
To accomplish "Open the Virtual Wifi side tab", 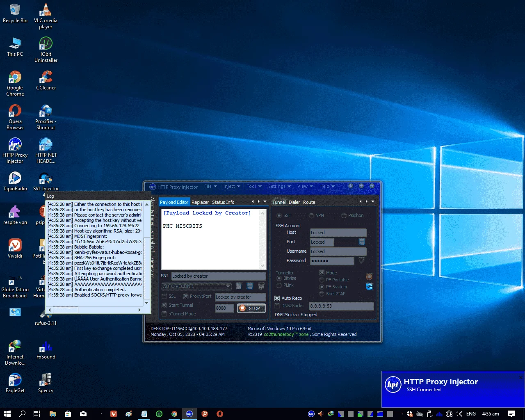I will (153, 242).
